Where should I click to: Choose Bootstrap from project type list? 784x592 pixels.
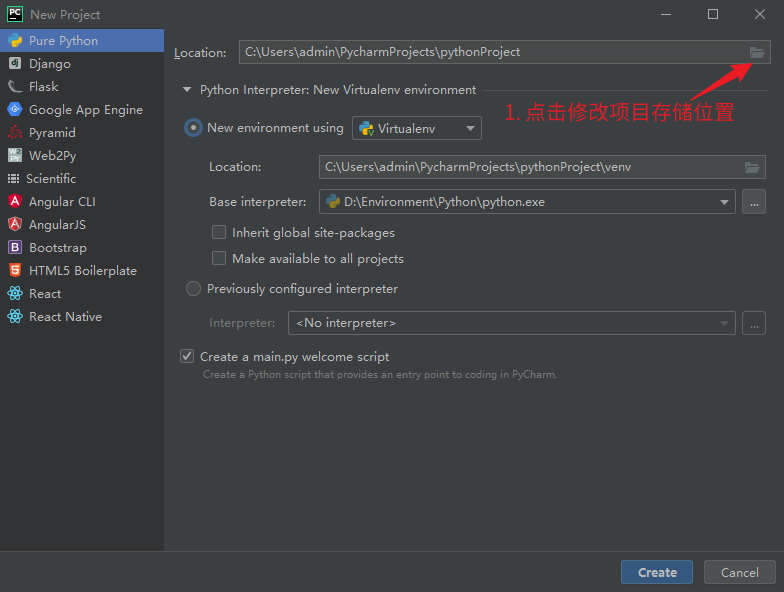click(x=57, y=248)
